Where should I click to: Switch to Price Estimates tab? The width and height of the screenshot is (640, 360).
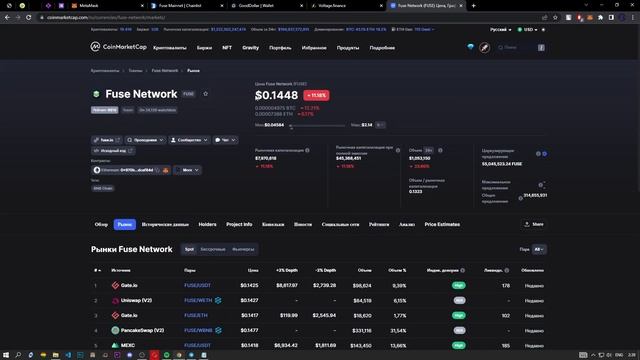pos(442,224)
